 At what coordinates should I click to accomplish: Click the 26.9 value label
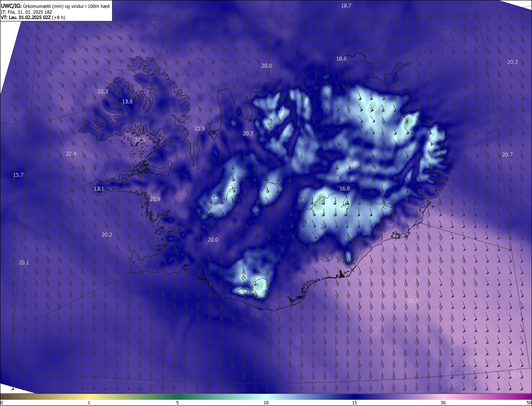(x=515, y=374)
